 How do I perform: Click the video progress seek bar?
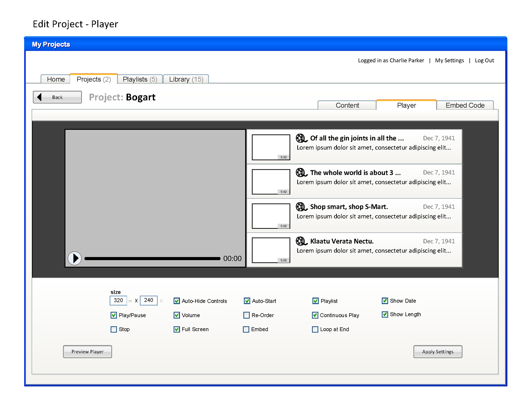tap(152, 258)
